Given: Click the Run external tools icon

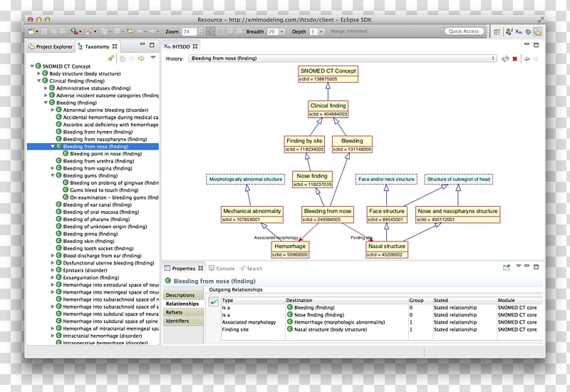Looking at the screenshot, I should coord(75,31).
